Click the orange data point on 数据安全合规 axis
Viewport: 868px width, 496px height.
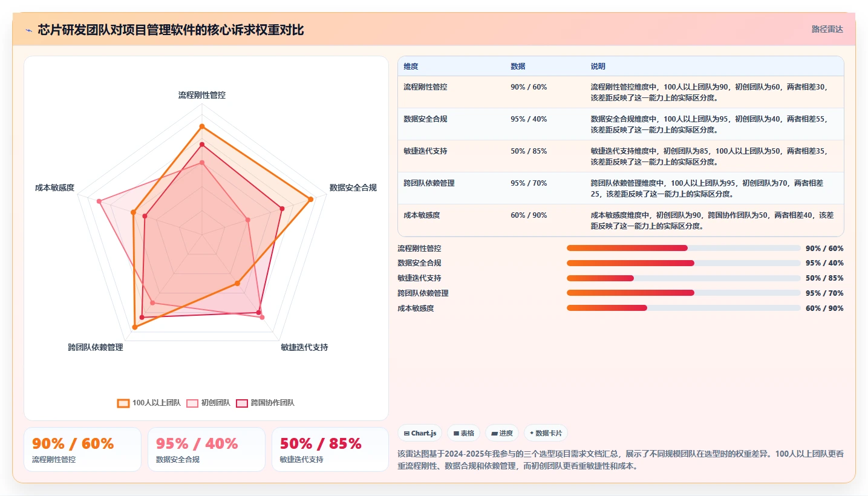311,199
